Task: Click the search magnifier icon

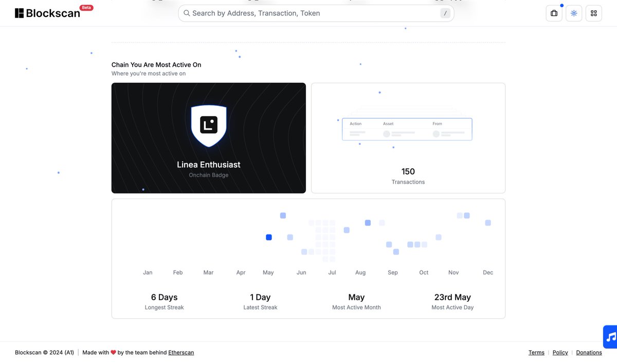Action: pyautogui.click(x=187, y=13)
